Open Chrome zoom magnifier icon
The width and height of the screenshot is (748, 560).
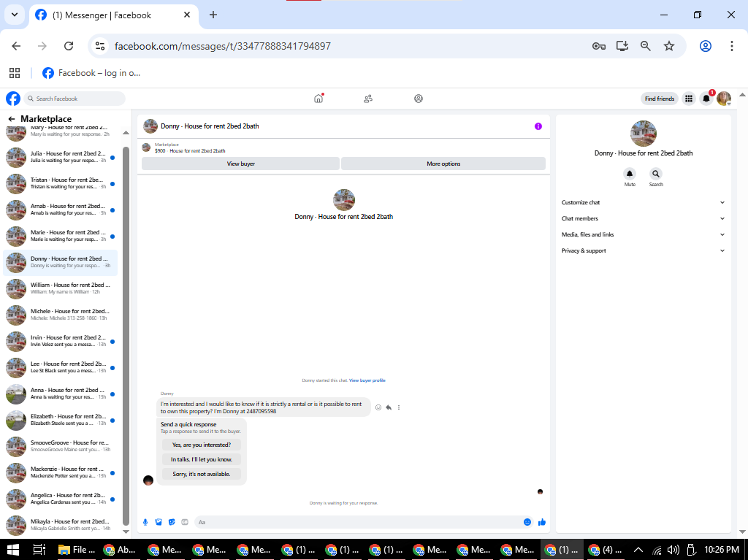pyautogui.click(x=646, y=46)
